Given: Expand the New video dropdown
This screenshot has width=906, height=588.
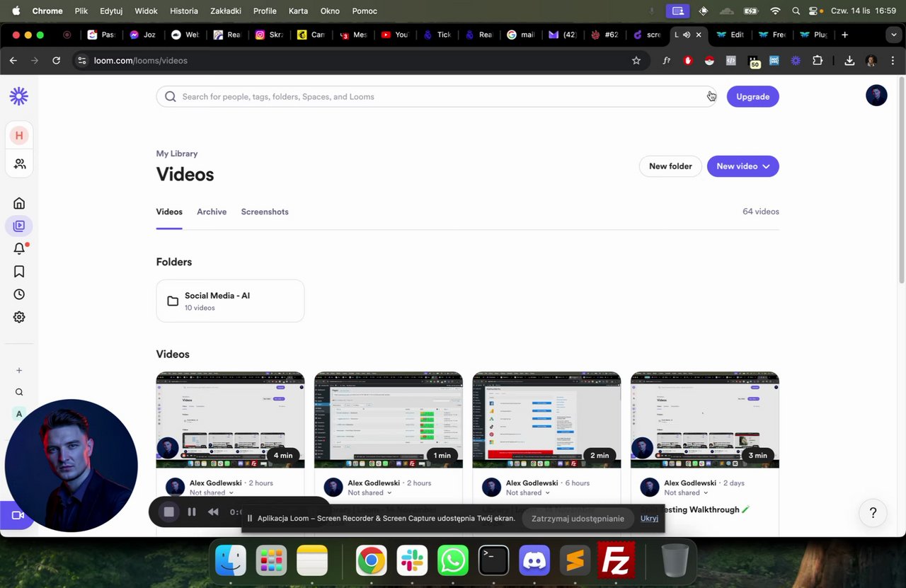Looking at the screenshot, I should (766, 166).
